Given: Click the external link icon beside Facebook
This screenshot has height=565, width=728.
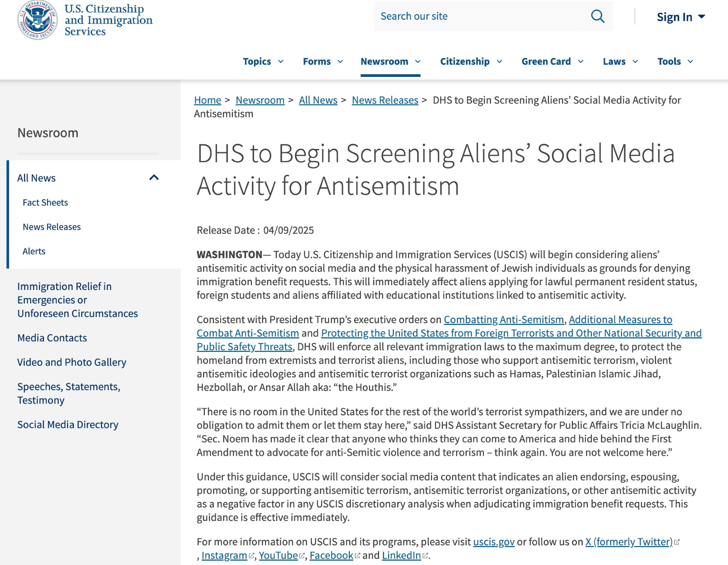Looking at the screenshot, I should tap(357, 556).
